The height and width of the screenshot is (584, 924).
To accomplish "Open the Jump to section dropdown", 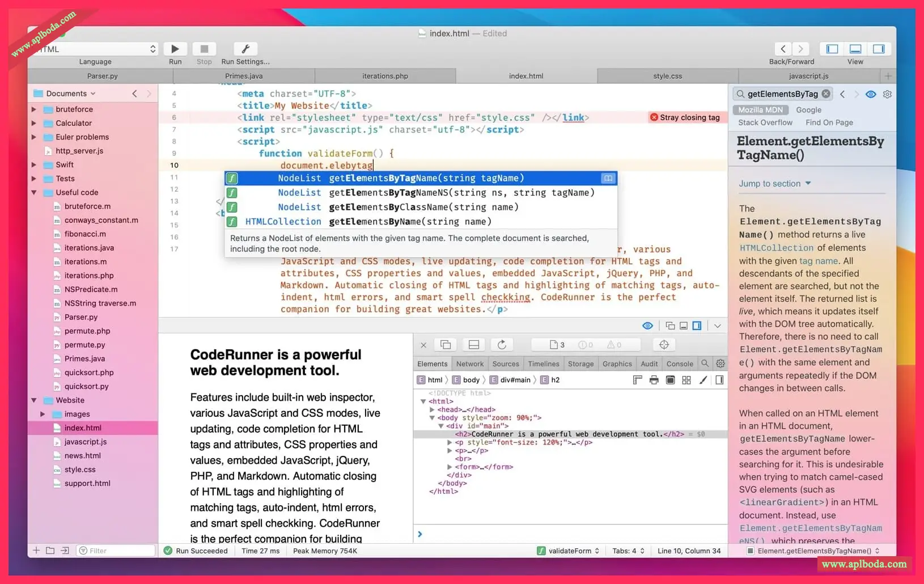I will click(774, 184).
